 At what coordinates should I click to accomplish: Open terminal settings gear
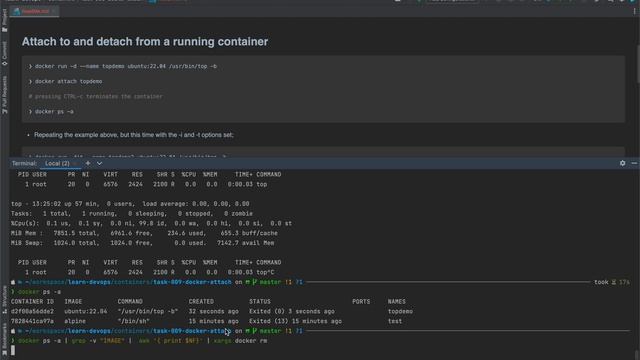coord(622,163)
